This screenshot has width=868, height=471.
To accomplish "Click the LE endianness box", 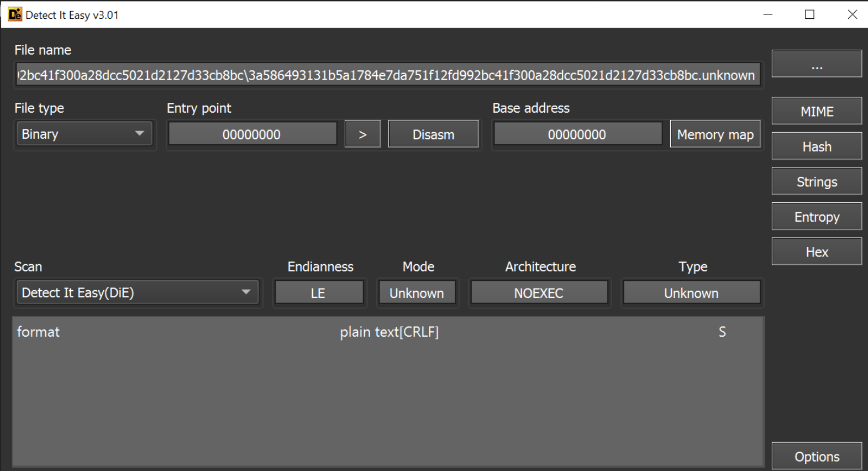I will [319, 292].
